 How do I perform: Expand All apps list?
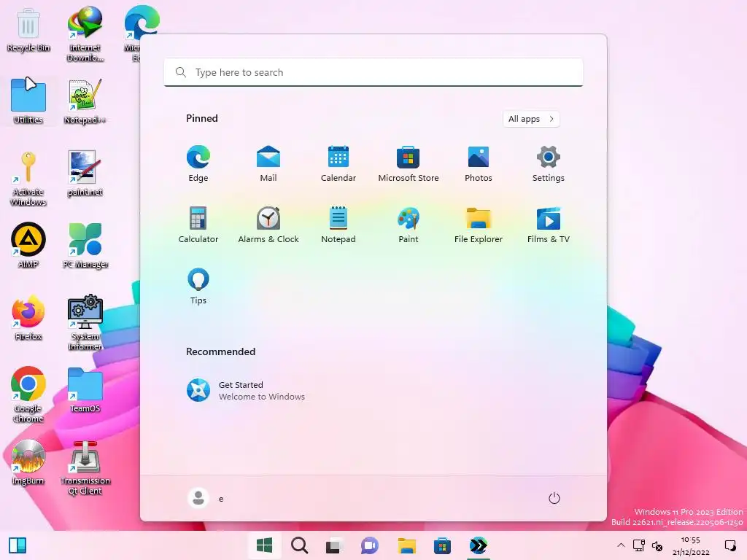(x=531, y=119)
